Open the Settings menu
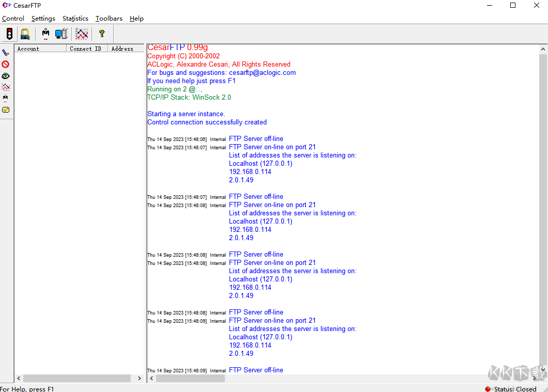The height and width of the screenshot is (392, 548). pyautogui.click(x=43, y=19)
